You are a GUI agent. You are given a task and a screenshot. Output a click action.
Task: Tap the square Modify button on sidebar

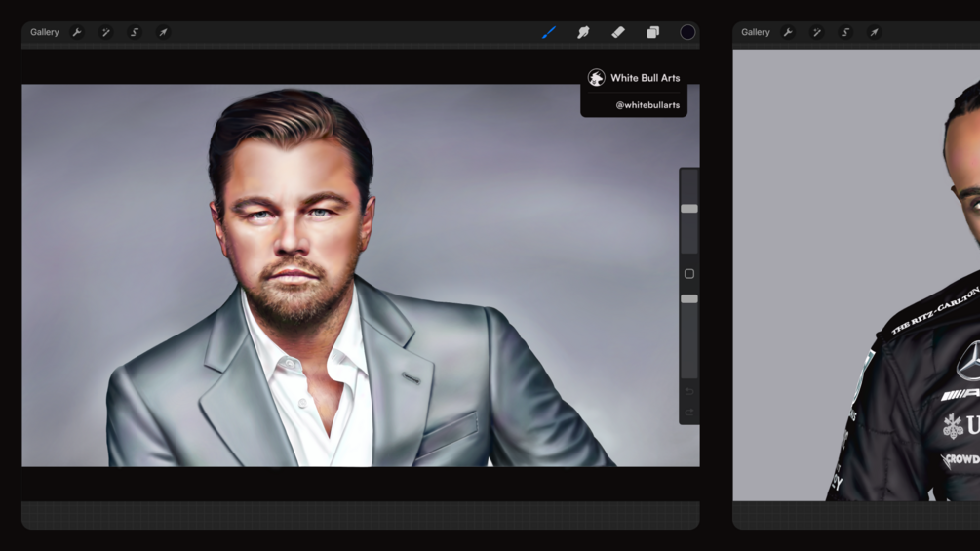coord(689,274)
